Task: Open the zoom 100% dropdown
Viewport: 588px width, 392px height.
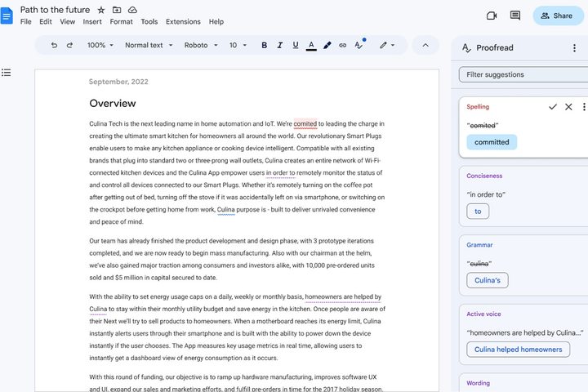Action: 100,45
